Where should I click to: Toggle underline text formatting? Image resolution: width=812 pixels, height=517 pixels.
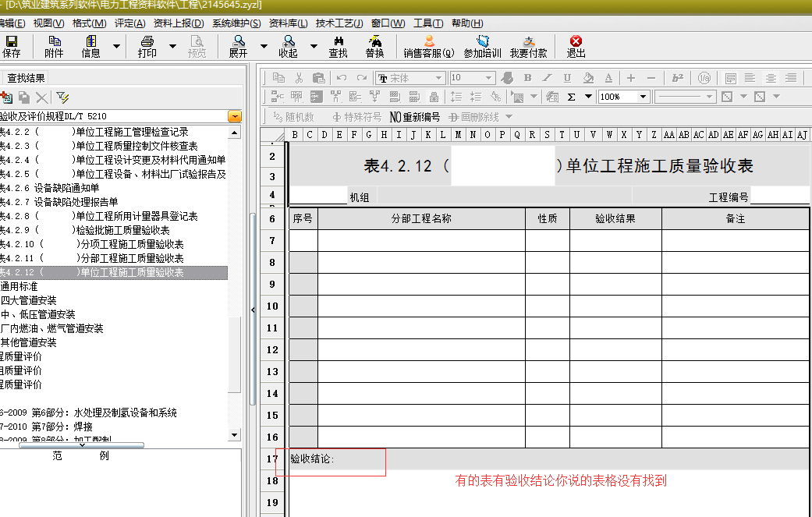(567, 78)
